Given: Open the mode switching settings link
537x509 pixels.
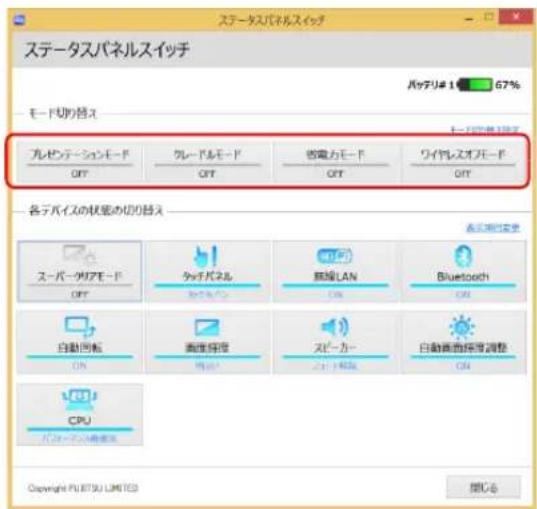Looking at the screenshot, I should pyautogui.click(x=485, y=130).
